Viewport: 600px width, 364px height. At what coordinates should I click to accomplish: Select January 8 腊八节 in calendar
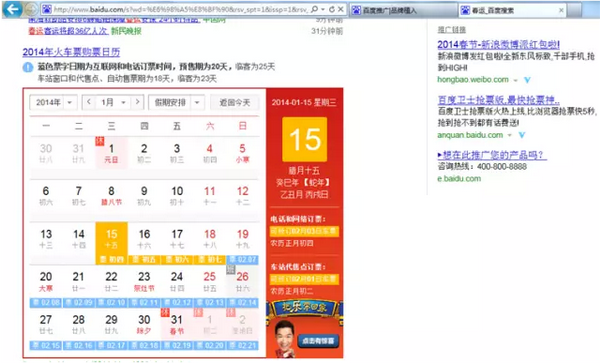pos(111,196)
